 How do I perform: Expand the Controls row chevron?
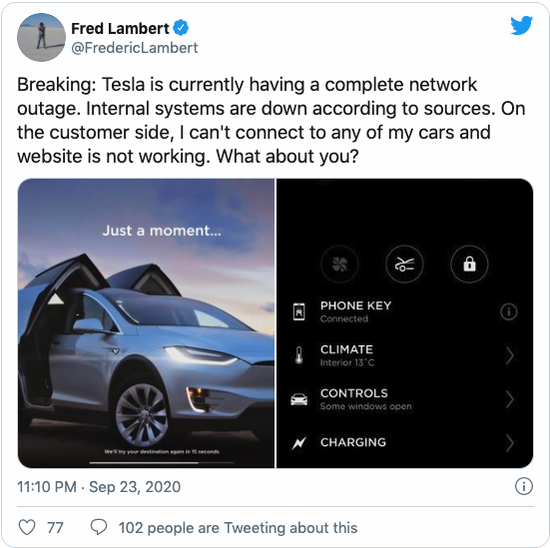click(510, 399)
